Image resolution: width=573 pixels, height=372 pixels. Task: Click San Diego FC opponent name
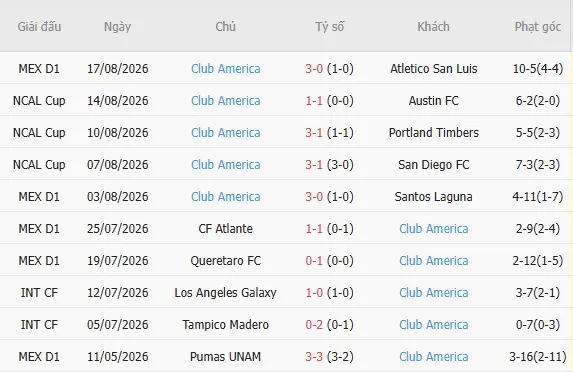433,165
